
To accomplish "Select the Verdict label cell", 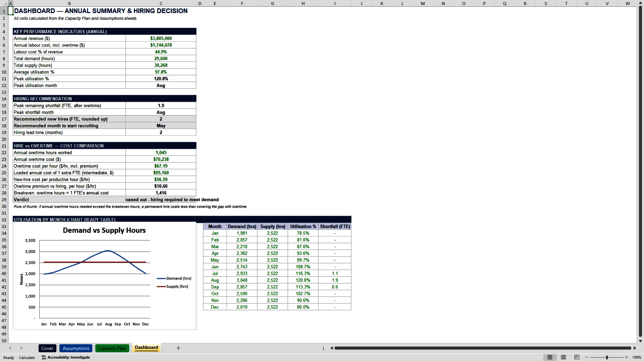I will coord(69,200).
